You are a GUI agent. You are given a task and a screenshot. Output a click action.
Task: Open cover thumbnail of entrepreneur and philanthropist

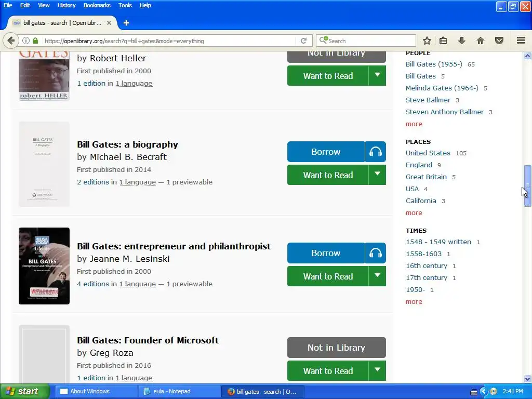pyautogui.click(x=44, y=266)
